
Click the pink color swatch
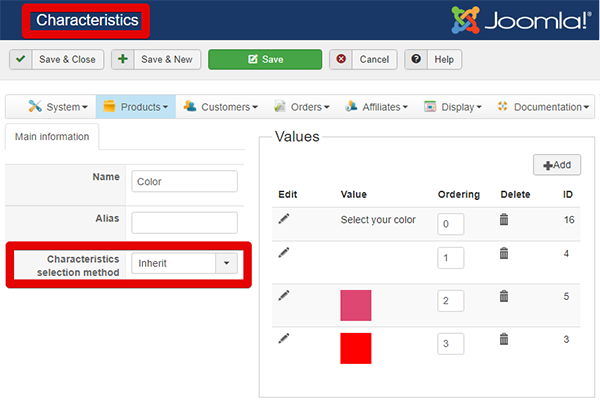tap(356, 305)
